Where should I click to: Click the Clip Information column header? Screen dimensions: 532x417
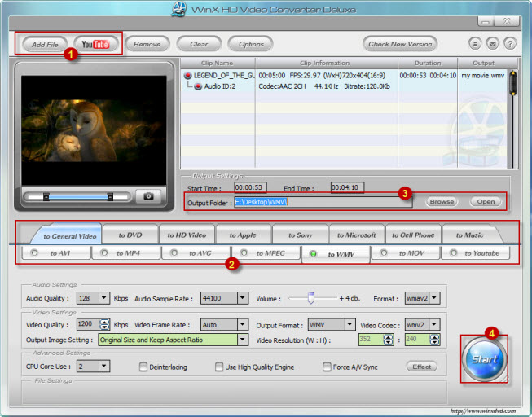325,63
